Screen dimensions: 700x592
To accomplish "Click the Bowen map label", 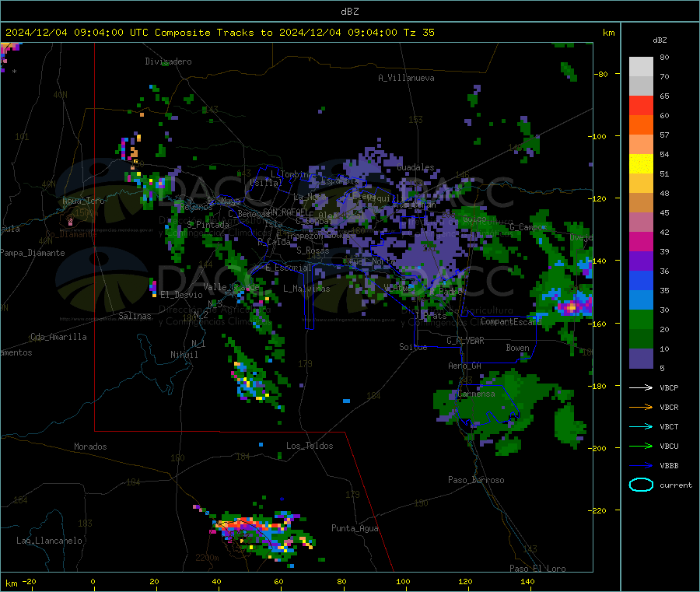I will 517,348.
